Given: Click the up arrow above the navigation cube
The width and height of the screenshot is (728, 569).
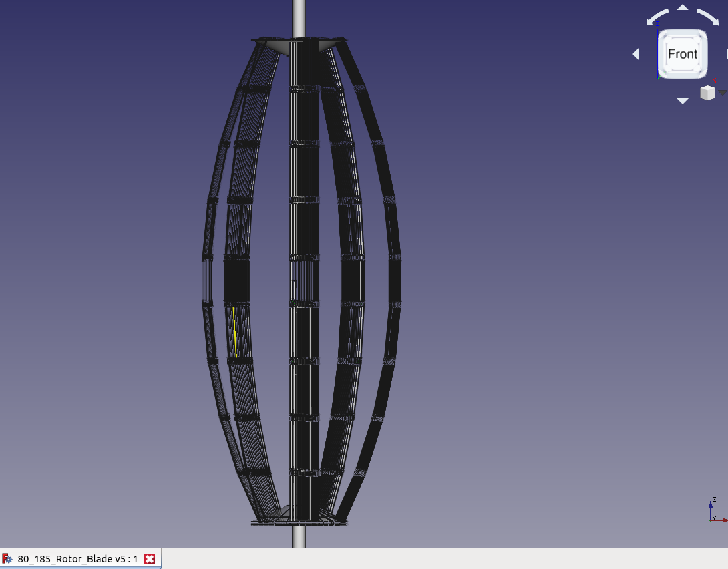Looking at the screenshot, I should pyautogui.click(x=683, y=7).
